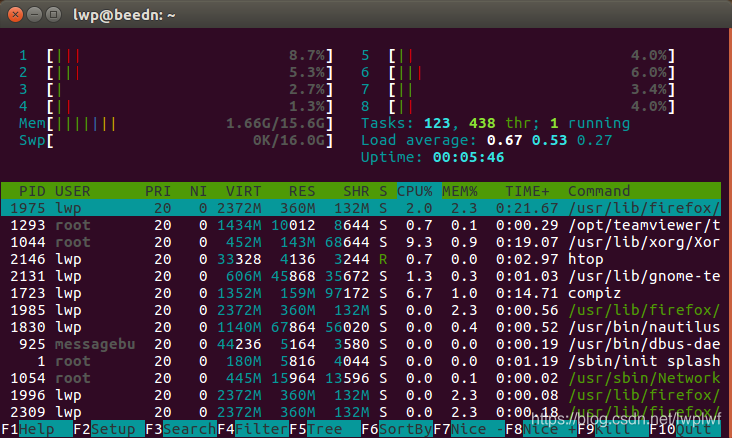Select the firefox thread row PID 1985
This screenshot has height=438, width=732.
coord(361,310)
